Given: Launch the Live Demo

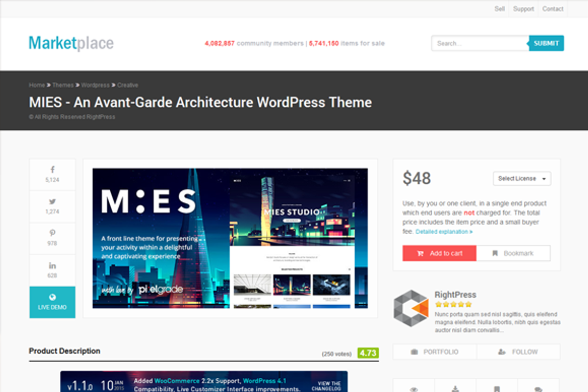Looking at the screenshot, I should coord(52,302).
